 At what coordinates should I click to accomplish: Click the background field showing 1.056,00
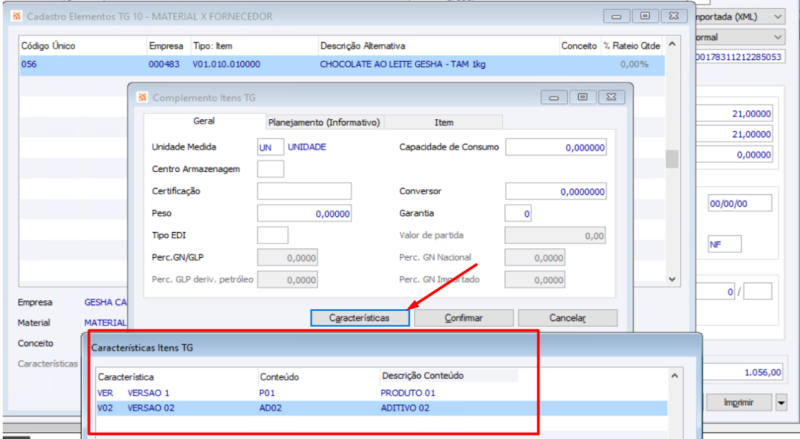coord(742,372)
